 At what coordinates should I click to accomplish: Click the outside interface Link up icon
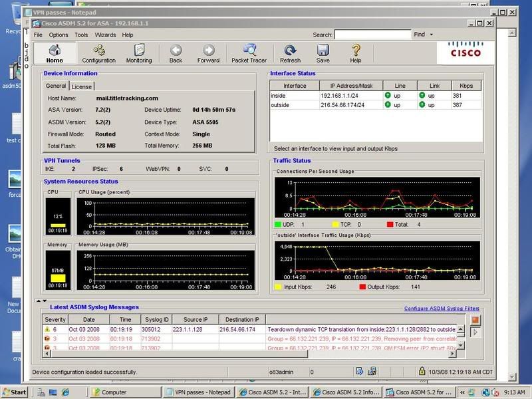422,104
